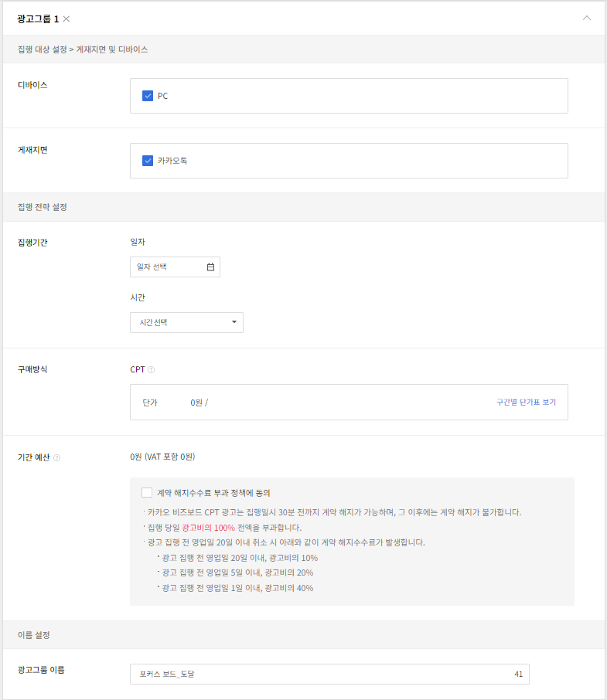Click the 단가 0원 price box

[x=309, y=403]
